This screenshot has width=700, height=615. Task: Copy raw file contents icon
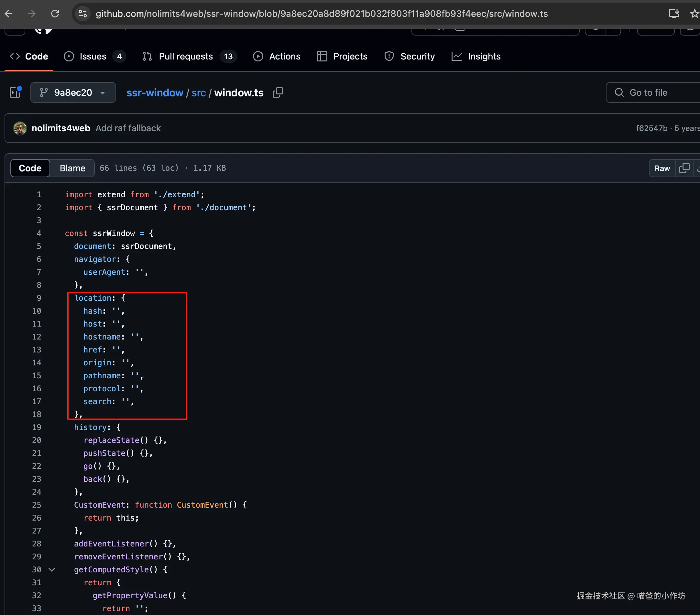coord(684,168)
